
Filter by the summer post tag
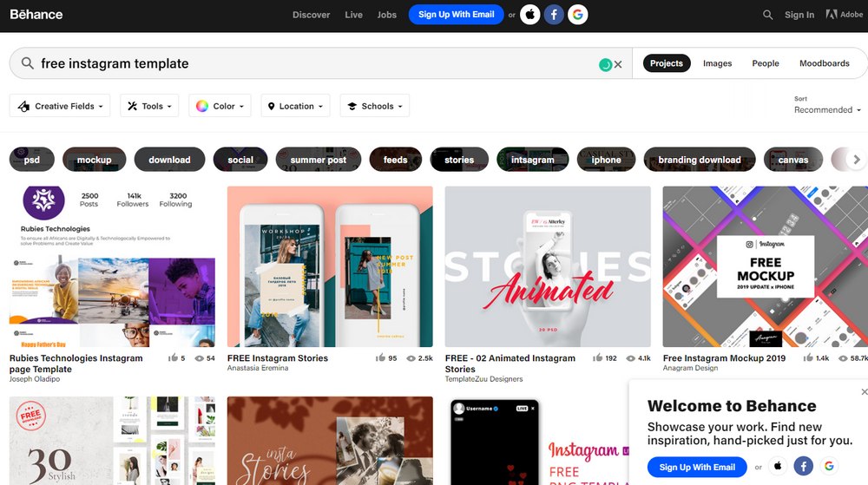click(319, 160)
